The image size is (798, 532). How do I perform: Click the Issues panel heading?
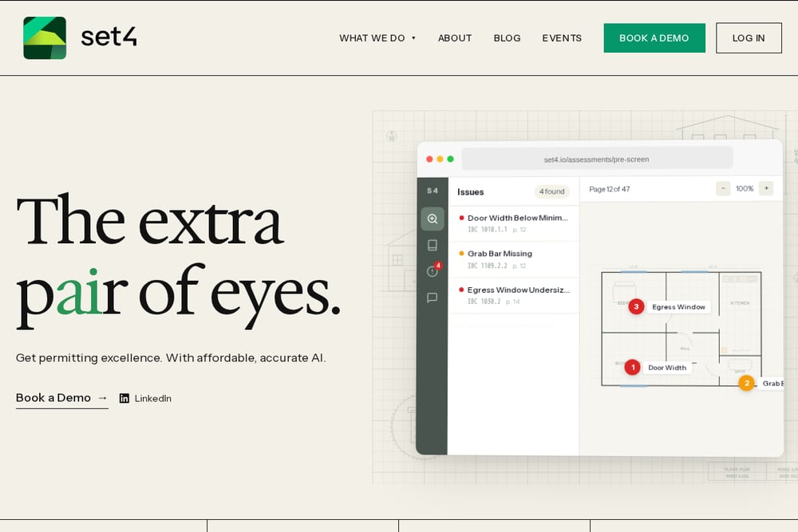coord(470,191)
